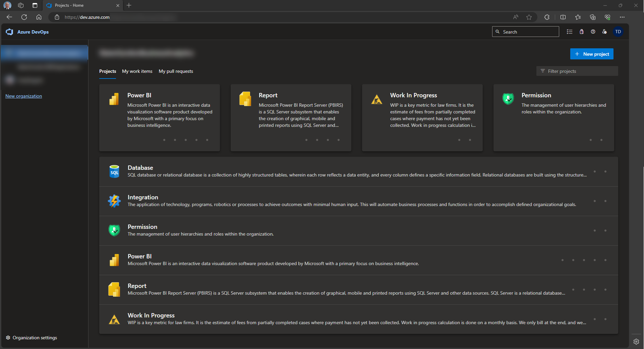This screenshot has height=349, width=644.
Task: Click the Permission card shield icon
Action: [x=508, y=99]
